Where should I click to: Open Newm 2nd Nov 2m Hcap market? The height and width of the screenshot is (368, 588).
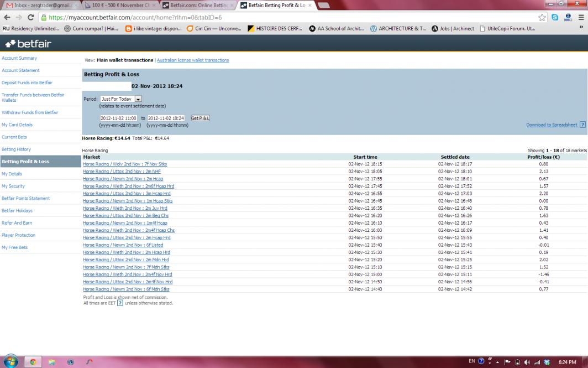123,179
